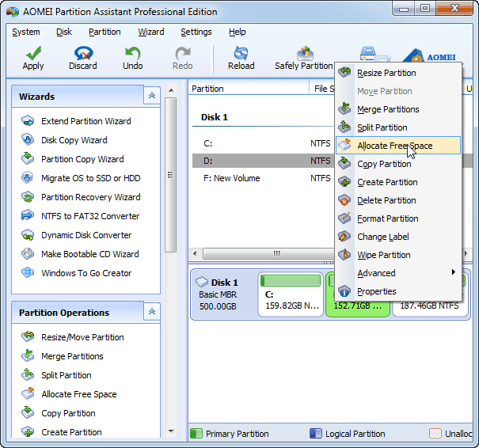Start the Partition Copy Wizard icon

pos(28,159)
